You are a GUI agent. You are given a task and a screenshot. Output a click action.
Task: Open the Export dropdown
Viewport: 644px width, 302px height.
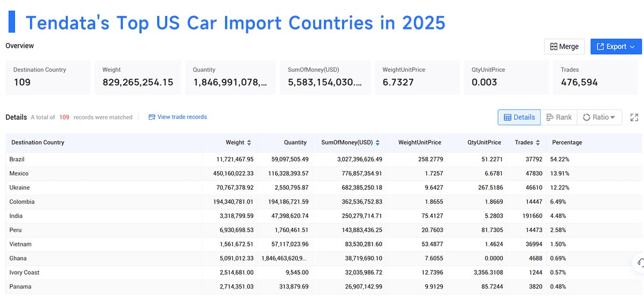tap(616, 47)
